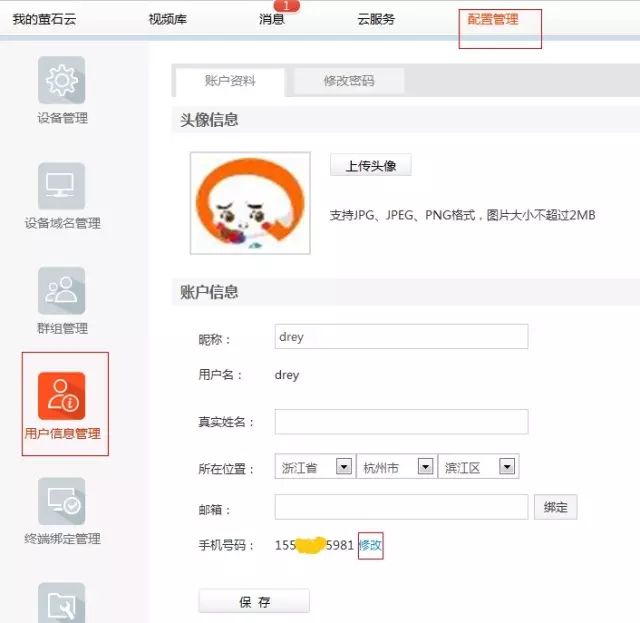Image resolution: width=640 pixels, height=623 pixels.
Task: Click the red message notification badge
Action: [286, 6]
